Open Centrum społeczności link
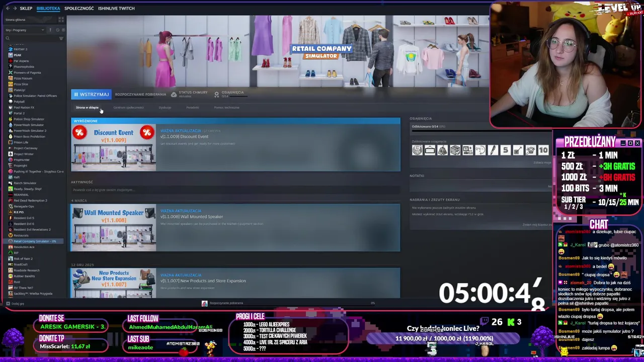 128,108
